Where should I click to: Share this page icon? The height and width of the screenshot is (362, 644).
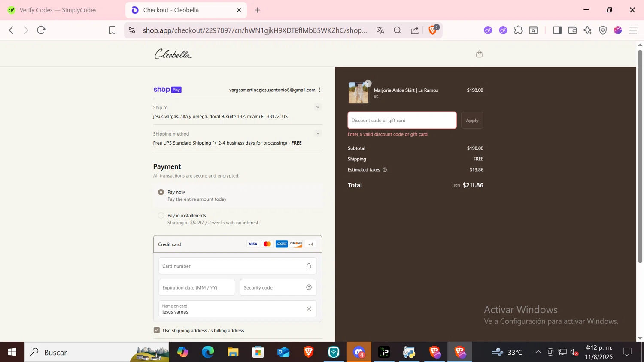[415, 30]
